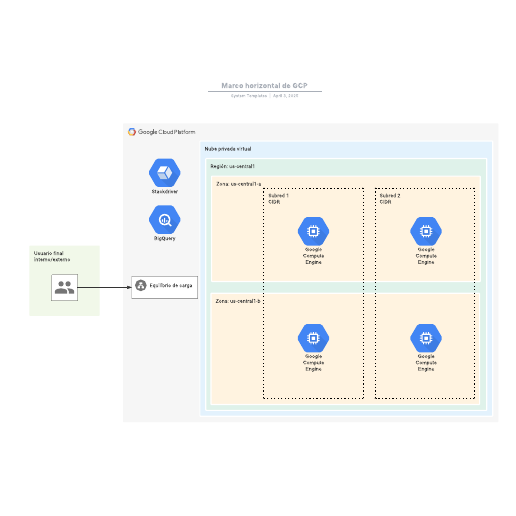
Task: Click the subtitle line with the April date
Action: 265,96
